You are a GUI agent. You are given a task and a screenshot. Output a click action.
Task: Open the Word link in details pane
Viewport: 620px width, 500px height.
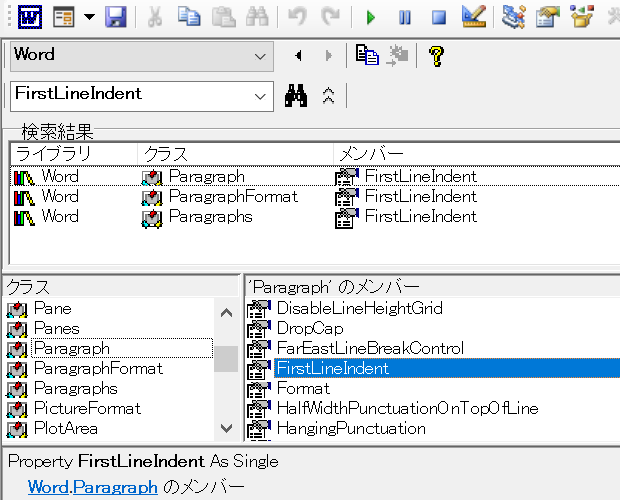click(x=48, y=487)
